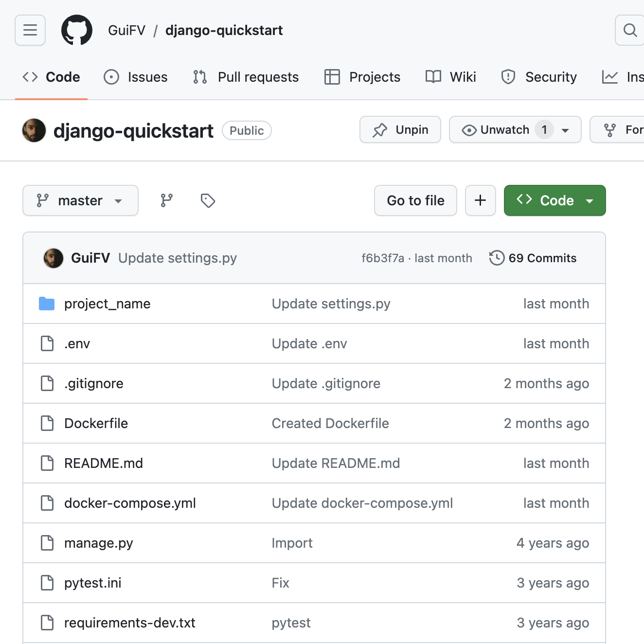Click the commits history clock icon
This screenshot has height=644, width=644.
tap(497, 258)
